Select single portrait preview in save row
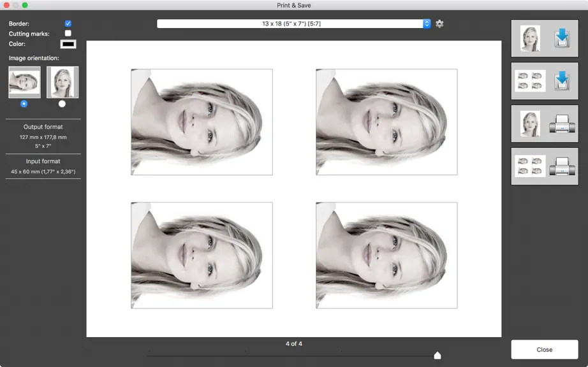 (530, 38)
